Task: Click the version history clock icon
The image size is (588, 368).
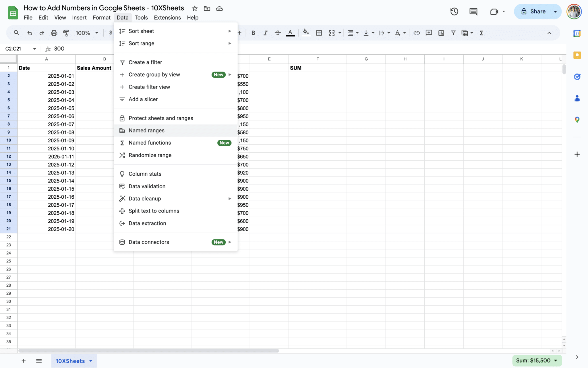Action: (454, 11)
